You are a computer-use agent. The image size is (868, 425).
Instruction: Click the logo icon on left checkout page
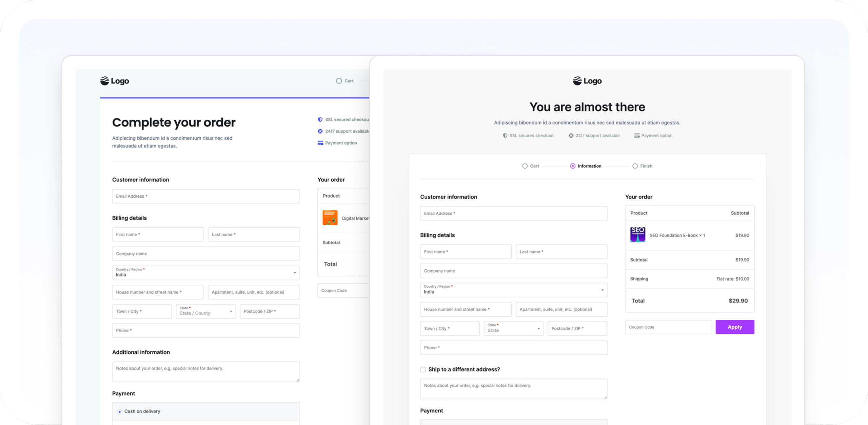[x=105, y=81]
